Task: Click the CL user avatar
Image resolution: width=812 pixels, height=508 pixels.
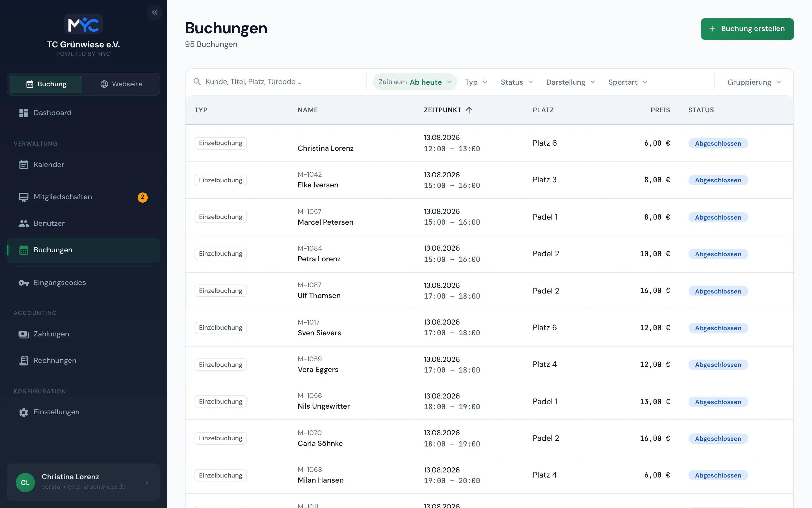Action: point(25,483)
